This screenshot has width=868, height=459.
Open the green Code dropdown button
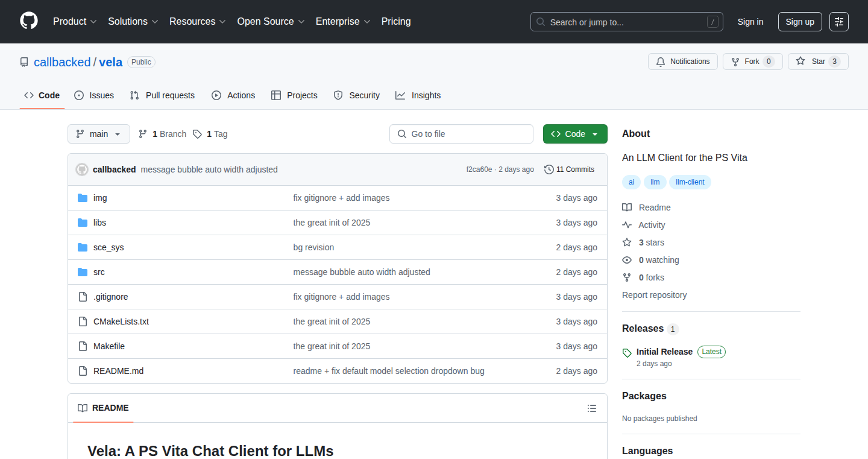coord(575,134)
